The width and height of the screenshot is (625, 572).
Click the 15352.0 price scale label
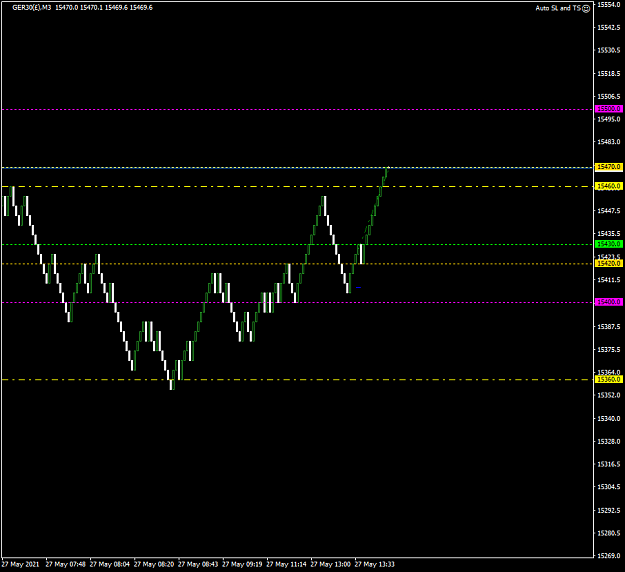pos(609,395)
